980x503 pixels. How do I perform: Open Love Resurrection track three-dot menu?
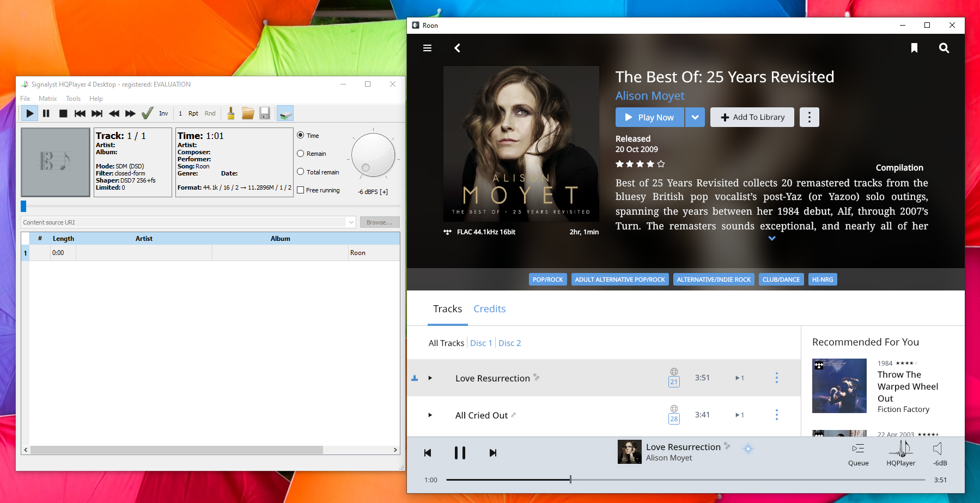click(x=777, y=378)
